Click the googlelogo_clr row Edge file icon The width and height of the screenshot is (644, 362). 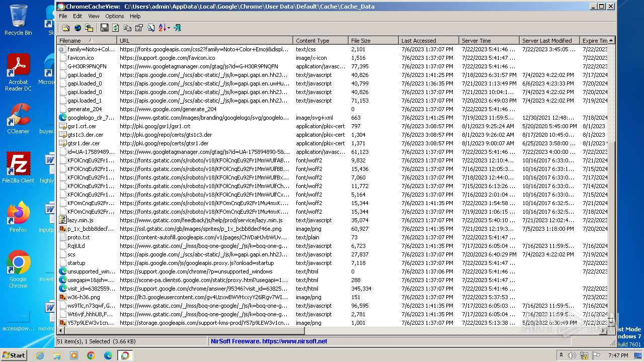click(x=63, y=118)
